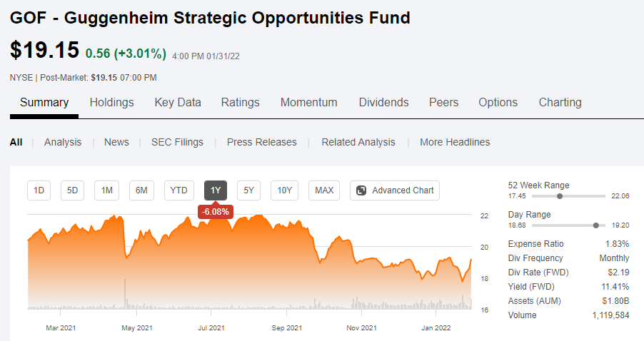
Task: Click the Assets (AUM) $1.80B value
Action: click(615, 301)
